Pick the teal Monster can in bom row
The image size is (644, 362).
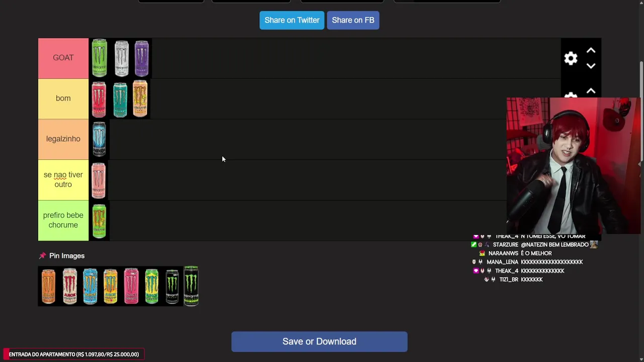pos(120,100)
